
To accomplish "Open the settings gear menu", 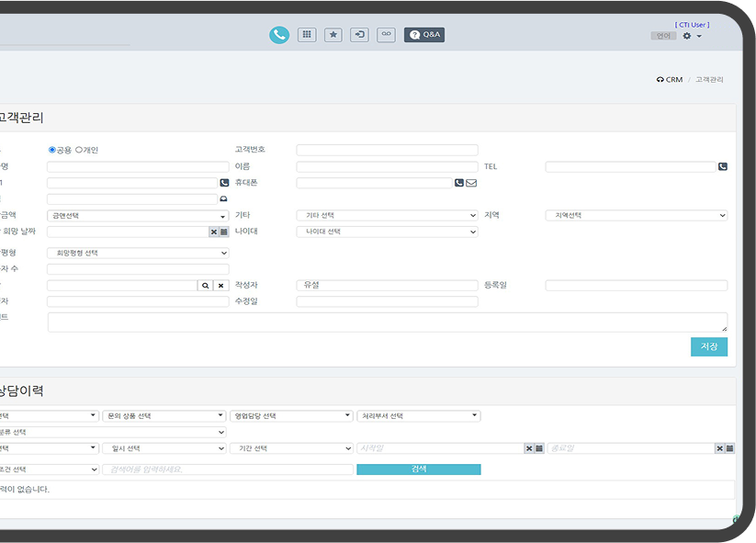I will (x=691, y=36).
